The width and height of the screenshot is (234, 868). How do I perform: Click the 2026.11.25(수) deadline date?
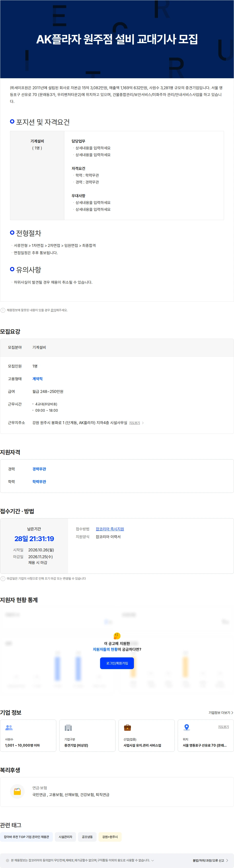pyautogui.click(x=40, y=557)
